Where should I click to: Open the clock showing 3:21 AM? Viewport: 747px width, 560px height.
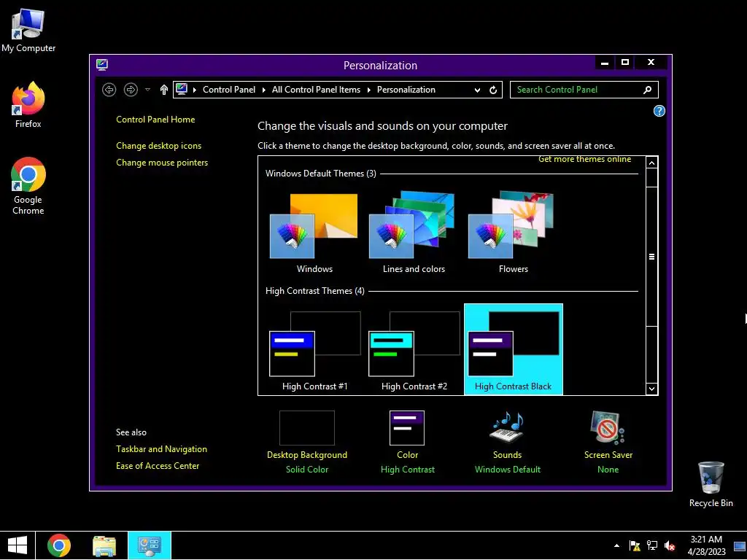coord(706,545)
